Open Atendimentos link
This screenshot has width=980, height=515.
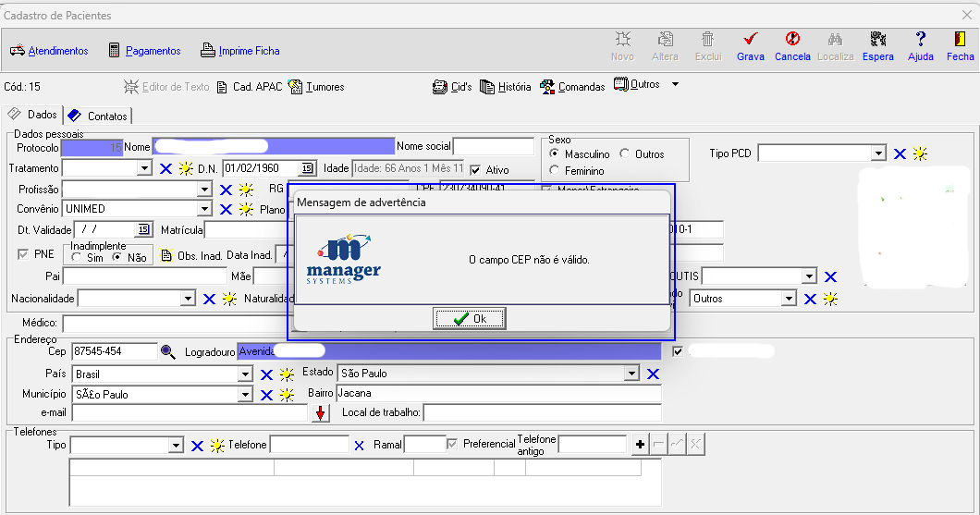[58, 51]
